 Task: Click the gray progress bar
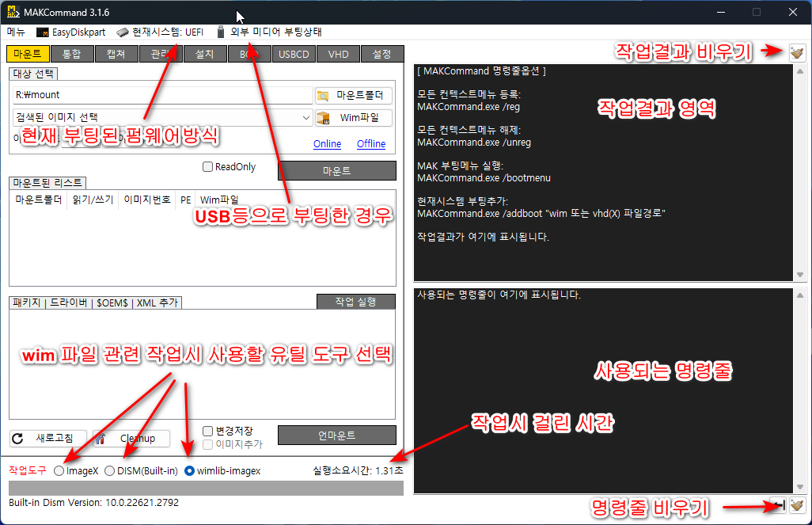tap(206, 489)
